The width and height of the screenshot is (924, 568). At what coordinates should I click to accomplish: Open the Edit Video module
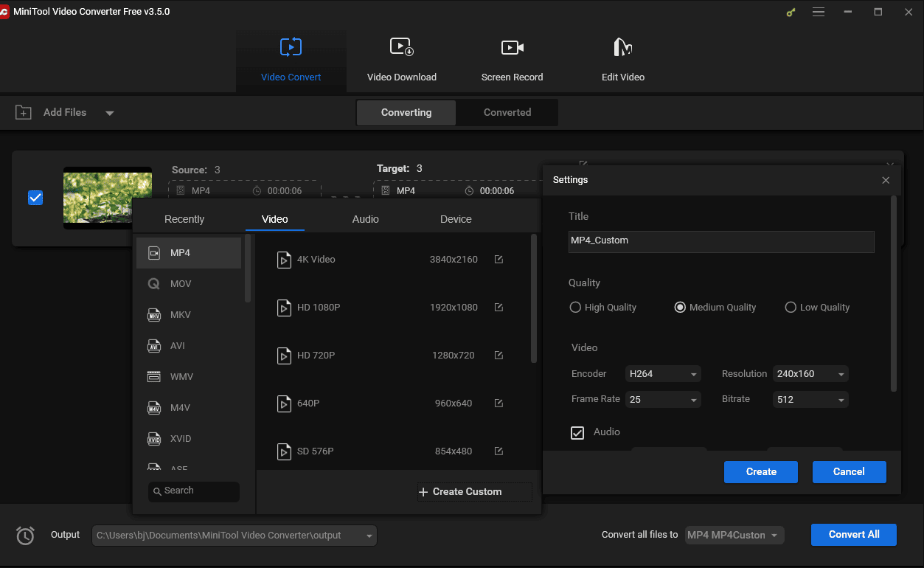[x=622, y=60]
